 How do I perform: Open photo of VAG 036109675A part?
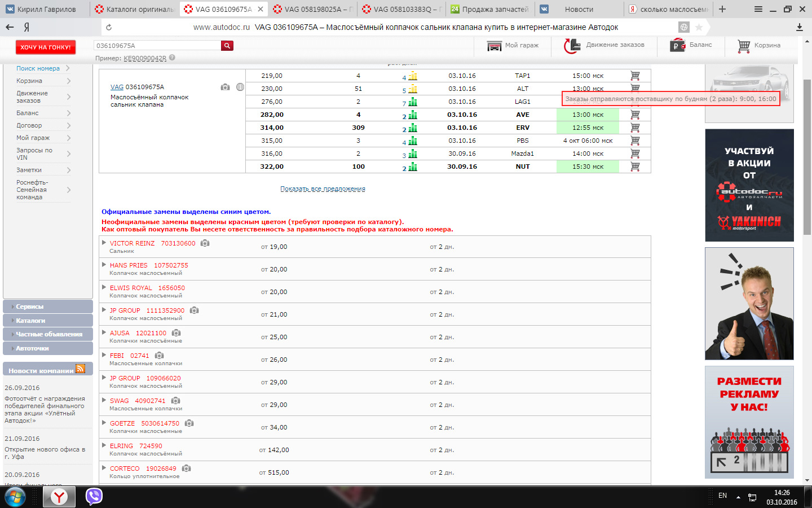click(225, 87)
